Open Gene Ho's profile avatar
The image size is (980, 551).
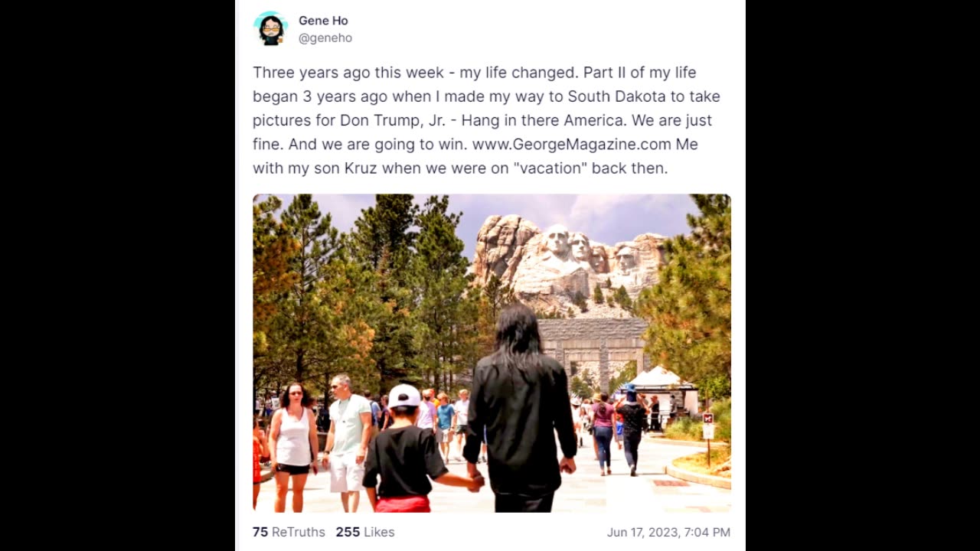[x=270, y=29]
